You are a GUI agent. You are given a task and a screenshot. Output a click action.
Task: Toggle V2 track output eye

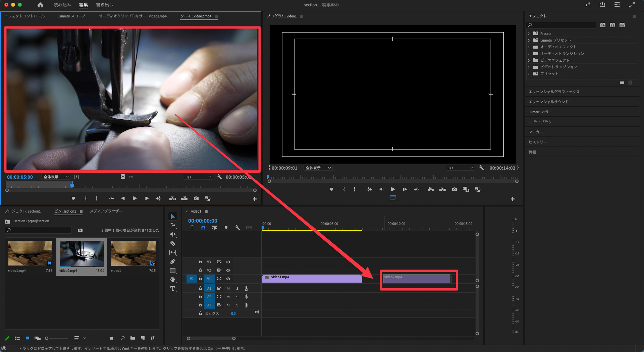pyautogui.click(x=228, y=270)
